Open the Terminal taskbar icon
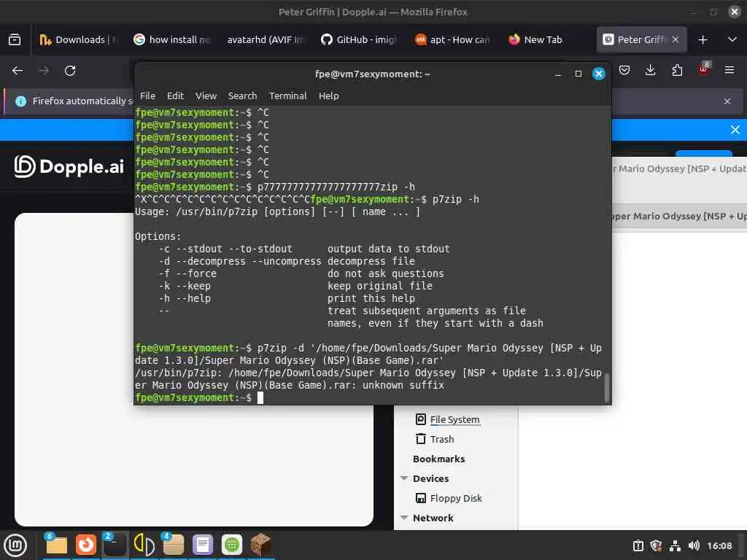 point(115,545)
